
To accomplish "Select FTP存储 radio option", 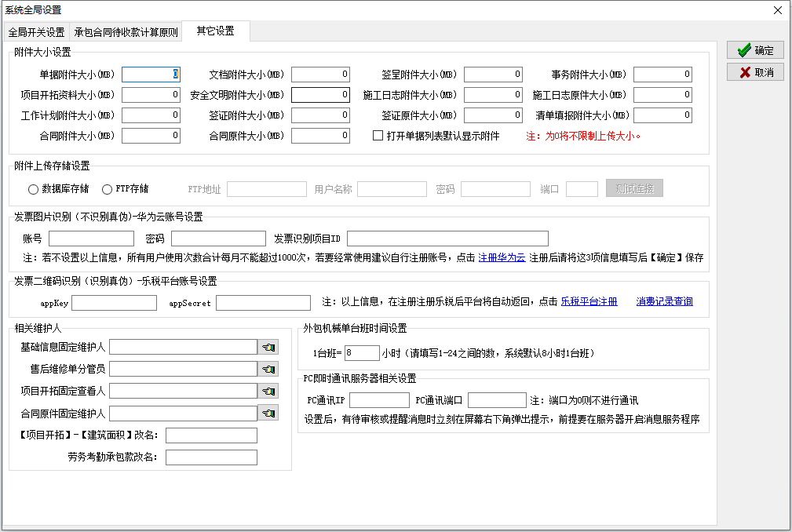I will 107,189.
